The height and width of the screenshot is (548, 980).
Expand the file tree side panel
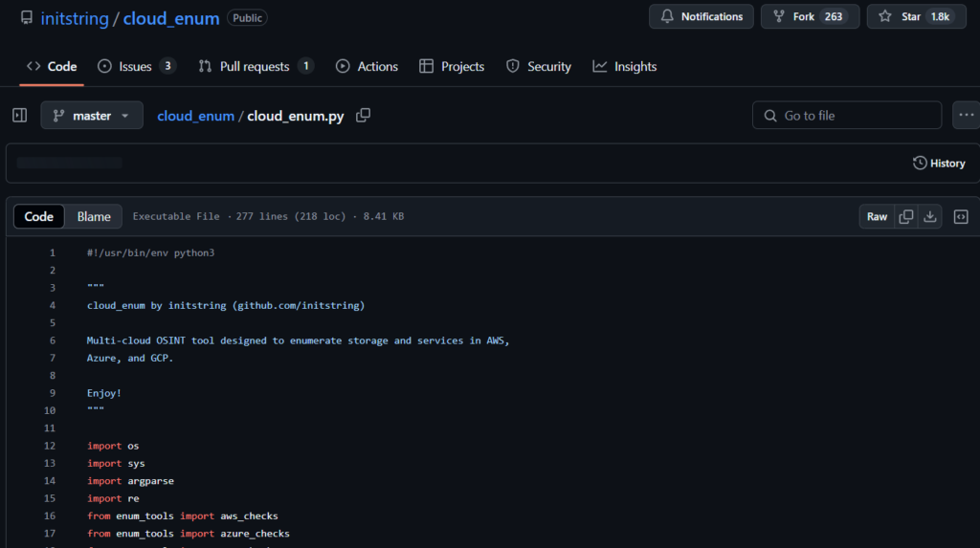[x=19, y=116]
